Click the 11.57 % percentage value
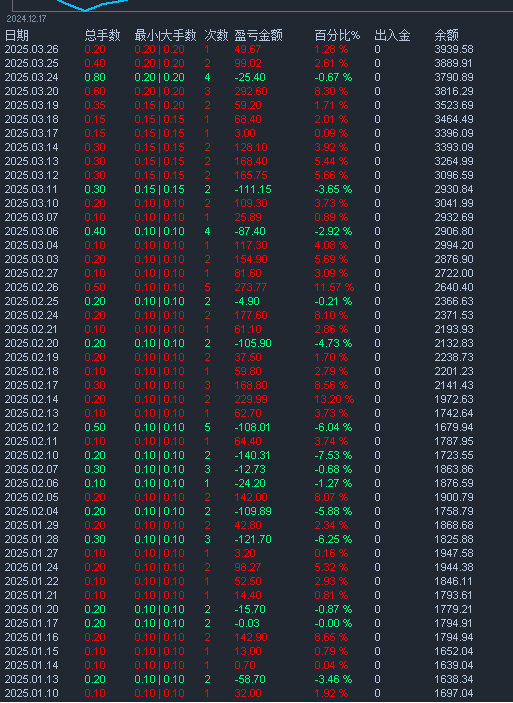This screenshot has height=703, width=513. [334, 287]
